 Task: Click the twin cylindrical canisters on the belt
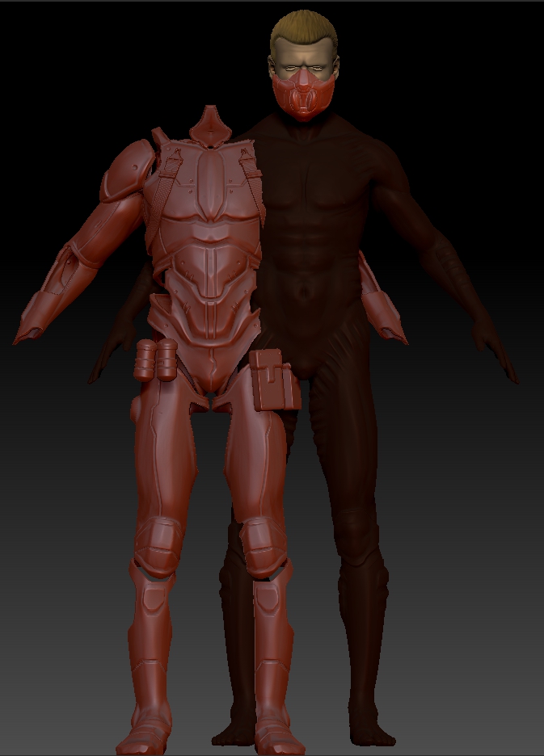(x=156, y=359)
